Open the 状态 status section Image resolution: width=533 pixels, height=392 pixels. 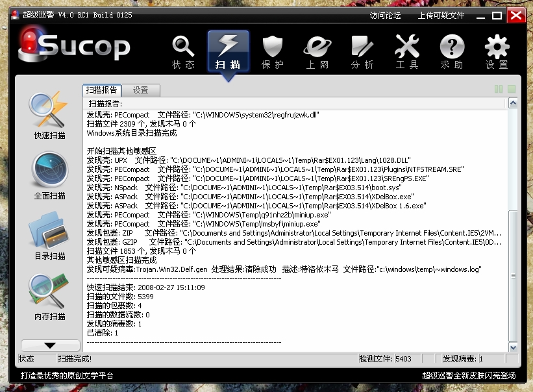[x=183, y=52]
